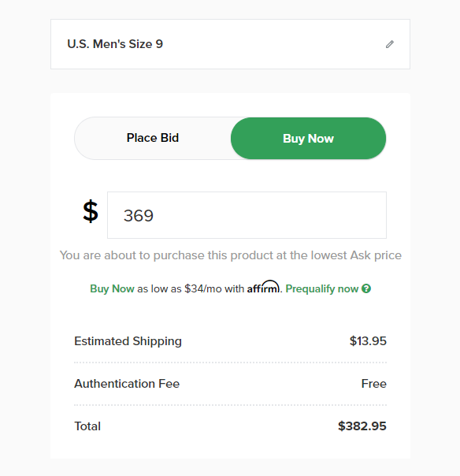Image resolution: width=460 pixels, height=476 pixels.
Task: Click the pencil edit size icon
Action: pos(390,44)
